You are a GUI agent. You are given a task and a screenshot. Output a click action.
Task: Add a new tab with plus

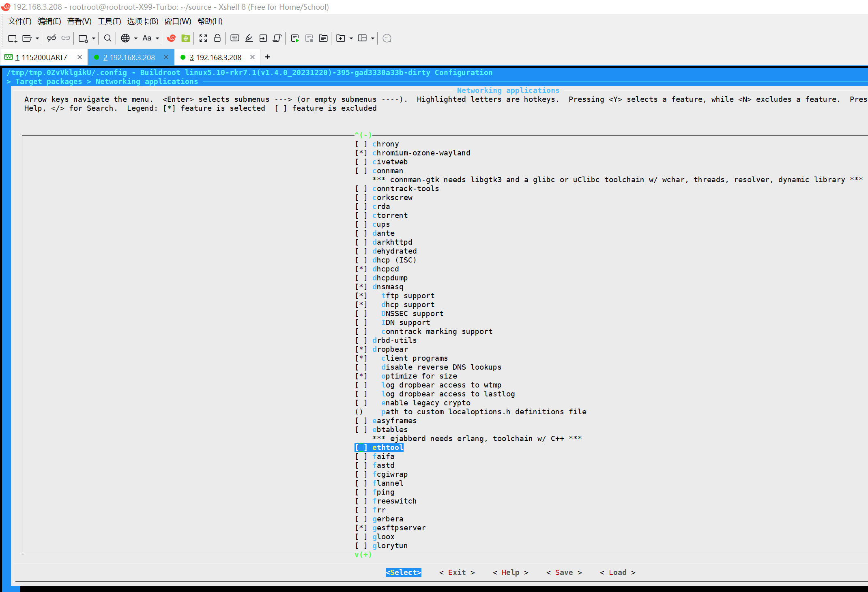267,57
